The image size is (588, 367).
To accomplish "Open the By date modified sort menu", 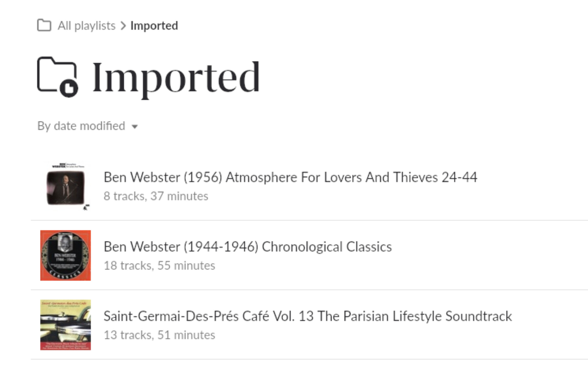I will [x=81, y=126].
